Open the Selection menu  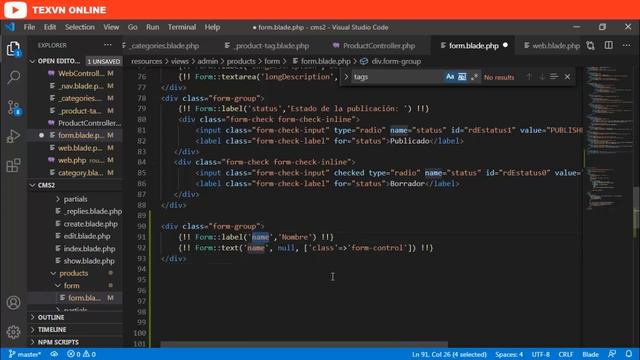point(80,27)
